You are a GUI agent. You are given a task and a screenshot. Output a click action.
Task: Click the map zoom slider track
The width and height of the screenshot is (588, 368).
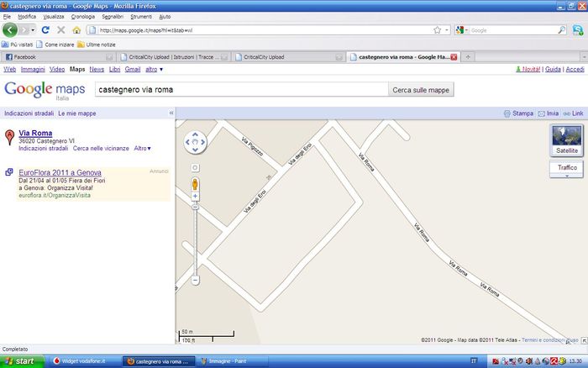pyautogui.click(x=195, y=242)
